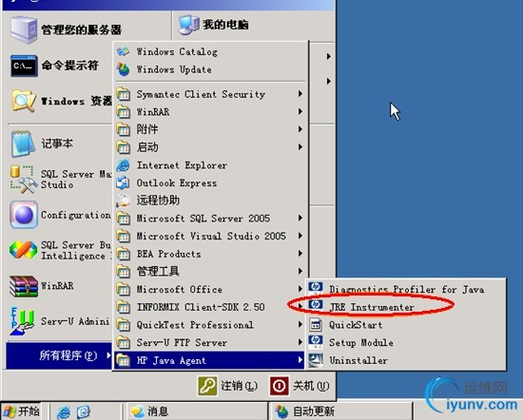Click the HP icon beside Setup Module
The height and width of the screenshot is (420, 523).
coord(316,342)
